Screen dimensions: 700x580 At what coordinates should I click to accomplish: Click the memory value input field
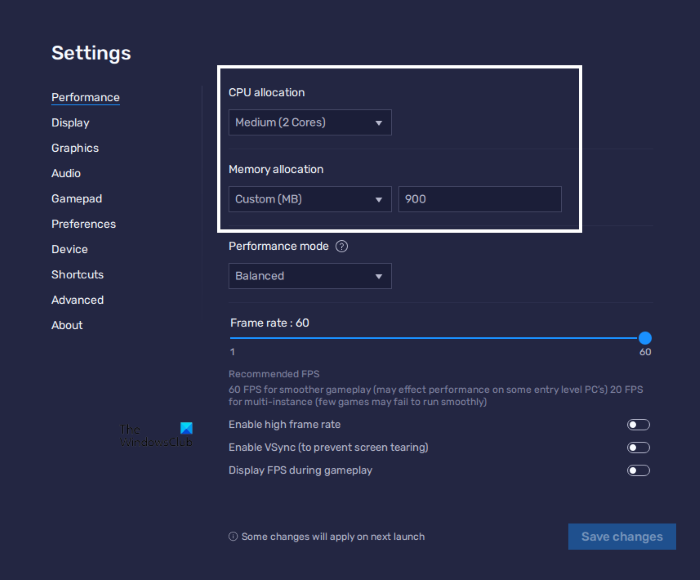(x=479, y=199)
